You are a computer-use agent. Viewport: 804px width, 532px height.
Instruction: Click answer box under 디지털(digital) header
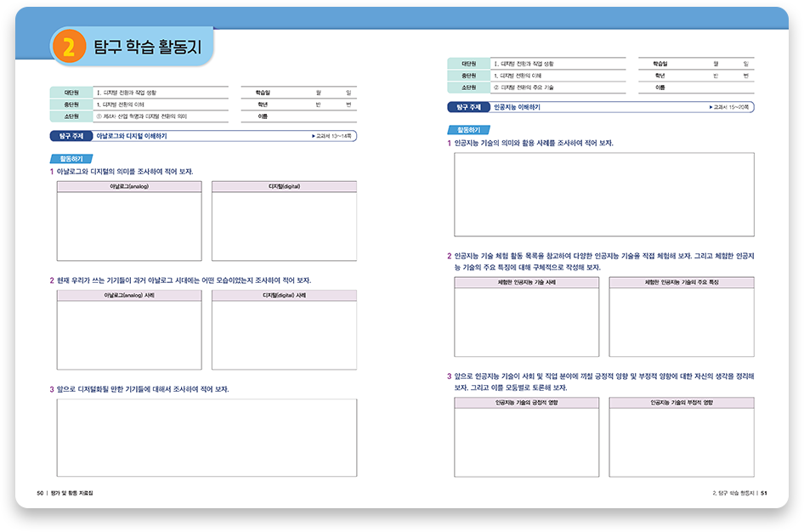pyautogui.click(x=284, y=227)
